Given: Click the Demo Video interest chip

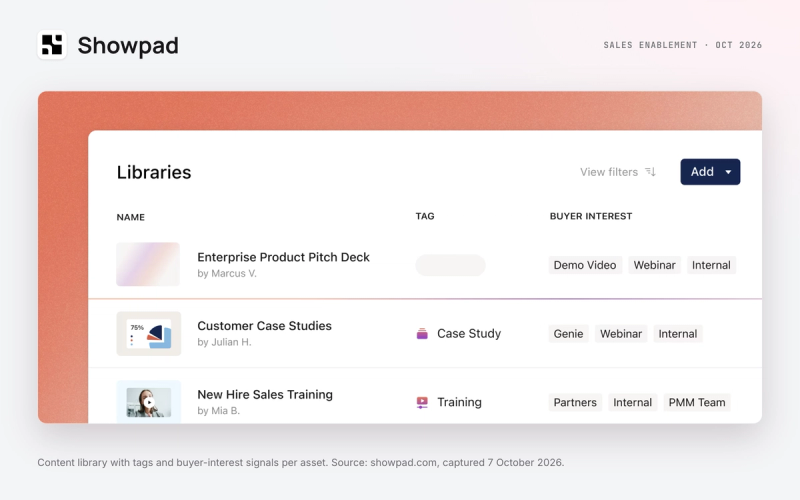Looking at the screenshot, I should 585,265.
